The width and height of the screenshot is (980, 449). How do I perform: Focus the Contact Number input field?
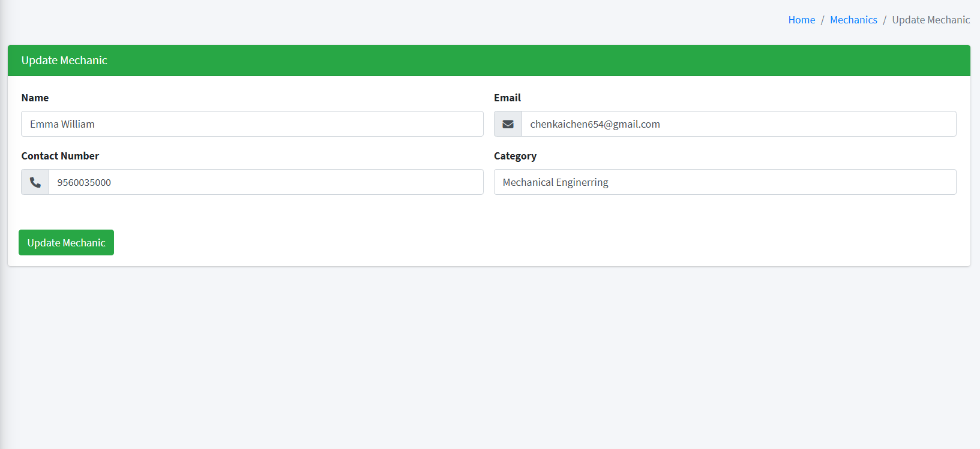click(x=265, y=182)
